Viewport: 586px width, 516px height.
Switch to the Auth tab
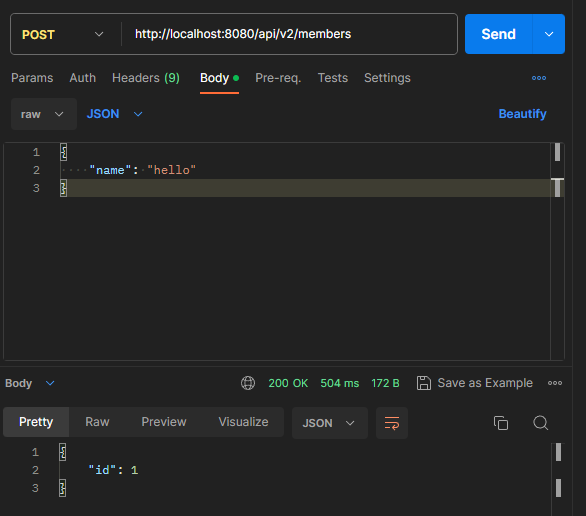point(83,78)
